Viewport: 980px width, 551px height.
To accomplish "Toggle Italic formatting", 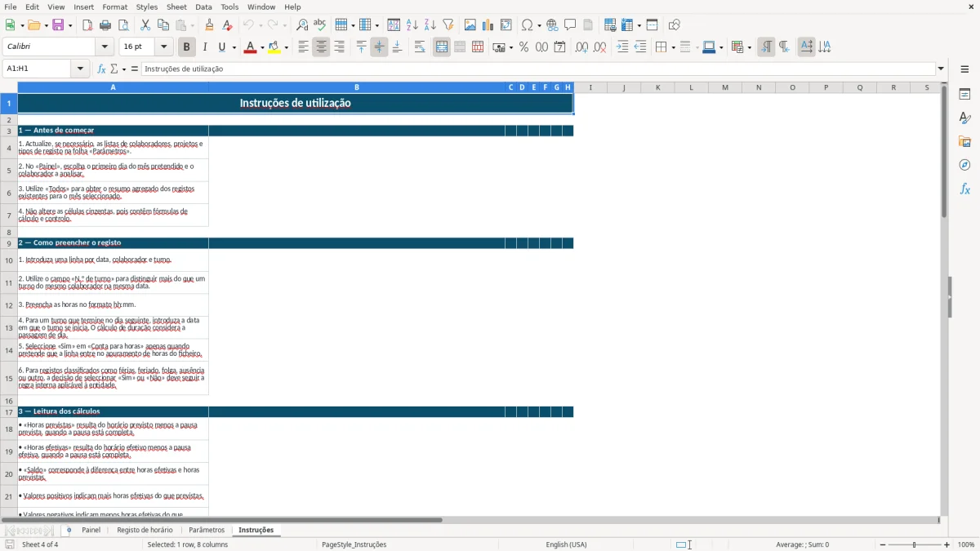I will (205, 47).
